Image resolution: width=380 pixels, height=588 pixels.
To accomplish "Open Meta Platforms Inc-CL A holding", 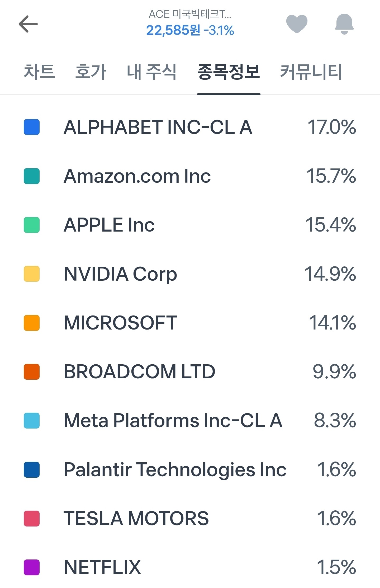I will tap(173, 420).
